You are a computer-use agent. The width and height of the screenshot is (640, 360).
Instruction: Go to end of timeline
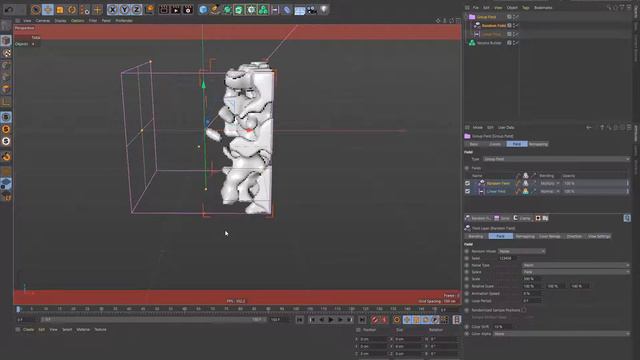click(x=362, y=320)
